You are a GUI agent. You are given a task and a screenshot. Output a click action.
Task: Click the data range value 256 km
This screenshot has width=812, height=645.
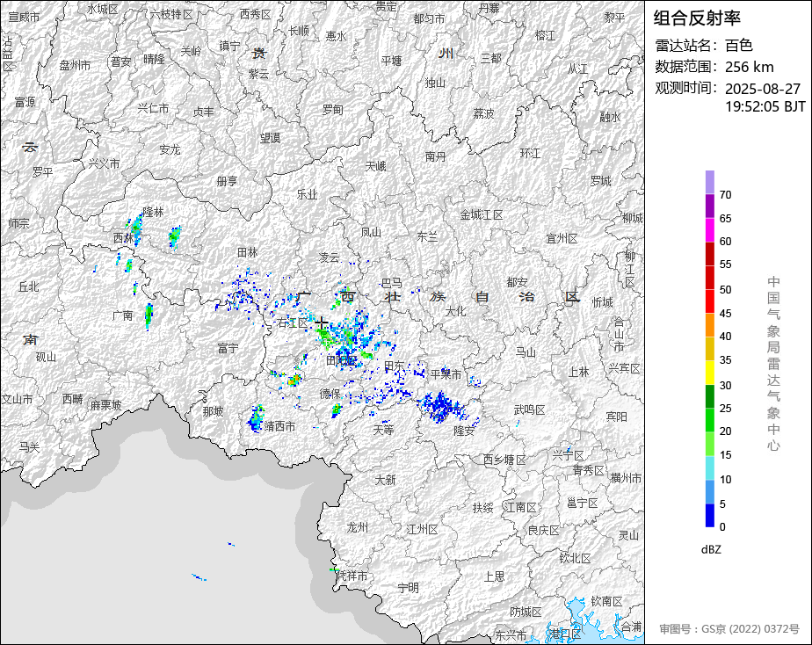coord(749,68)
